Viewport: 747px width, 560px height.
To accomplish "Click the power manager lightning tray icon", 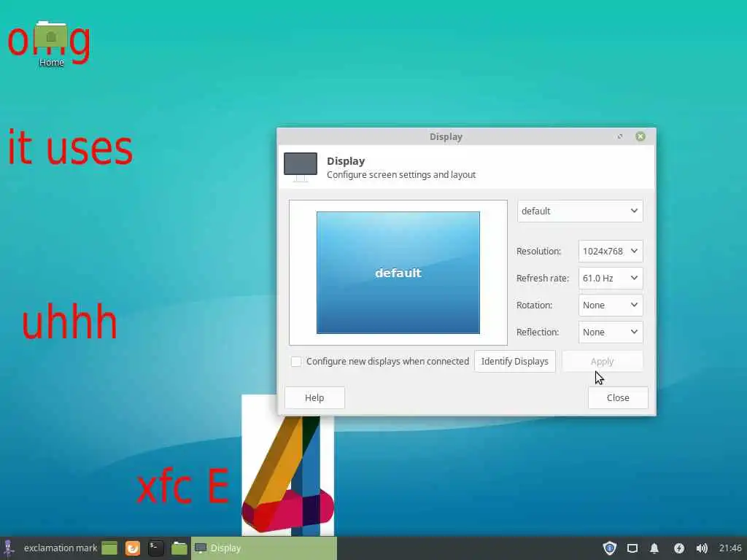I will pos(679,548).
